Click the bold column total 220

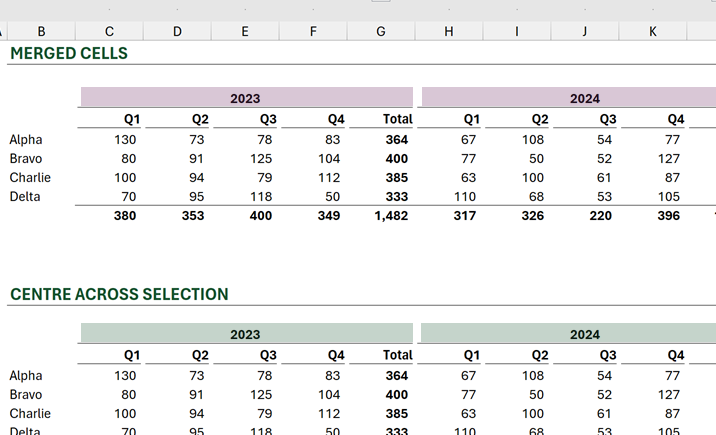click(x=600, y=216)
